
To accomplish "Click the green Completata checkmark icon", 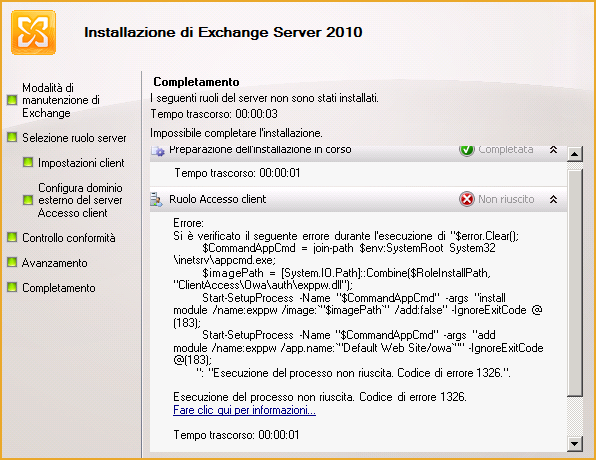I will click(x=467, y=149).
